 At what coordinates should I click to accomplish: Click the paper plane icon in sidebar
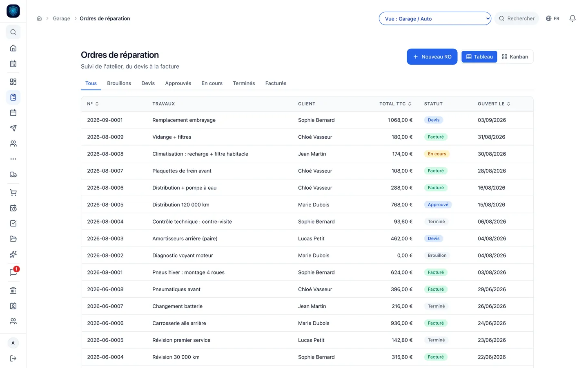click(13, 128)
